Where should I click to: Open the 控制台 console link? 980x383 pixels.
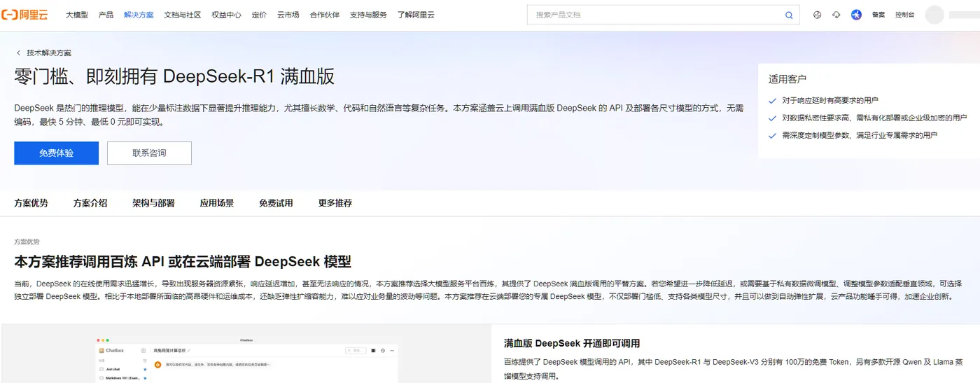[904, 15]
